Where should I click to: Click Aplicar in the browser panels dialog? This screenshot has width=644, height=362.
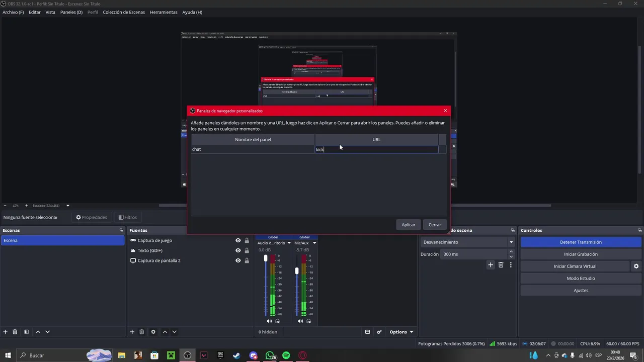[x=409, y=225]
